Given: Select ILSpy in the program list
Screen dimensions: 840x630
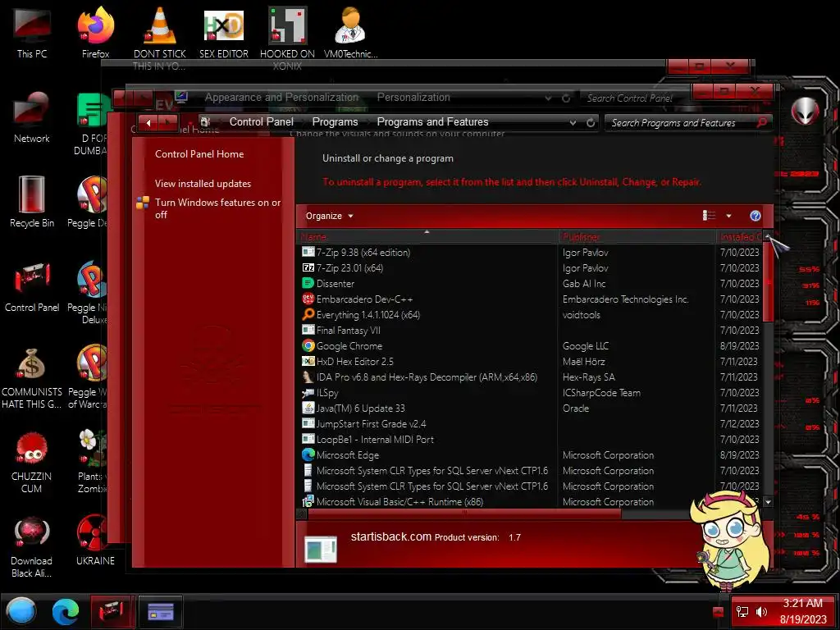Looking at the screenshot, I should (529, 392).
